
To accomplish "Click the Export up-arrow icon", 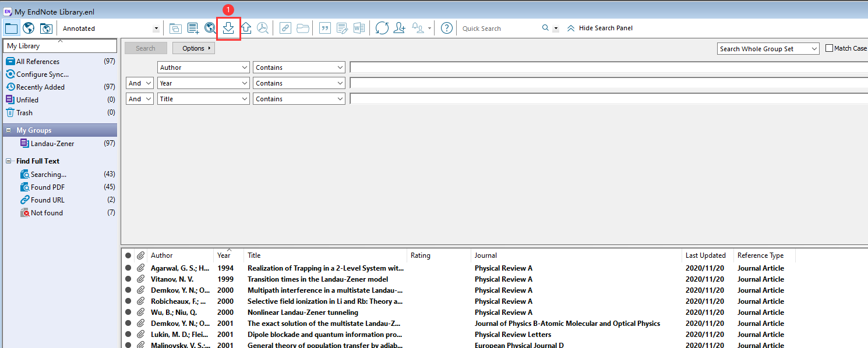I will coord(246,28).
